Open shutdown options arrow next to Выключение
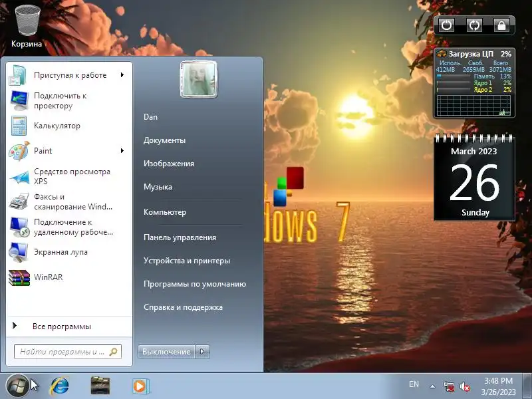Viewport: 532px width, 399px height. (x=203, y=352)
